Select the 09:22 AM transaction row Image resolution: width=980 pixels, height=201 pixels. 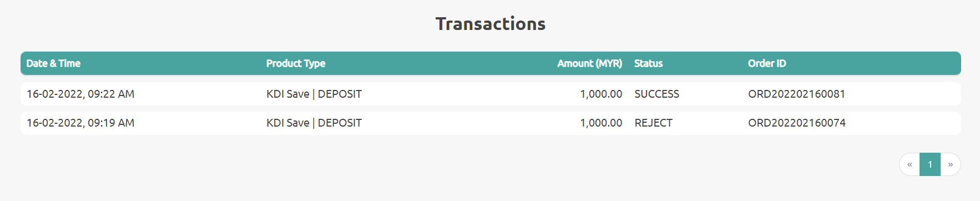click(x=491, y=94)
